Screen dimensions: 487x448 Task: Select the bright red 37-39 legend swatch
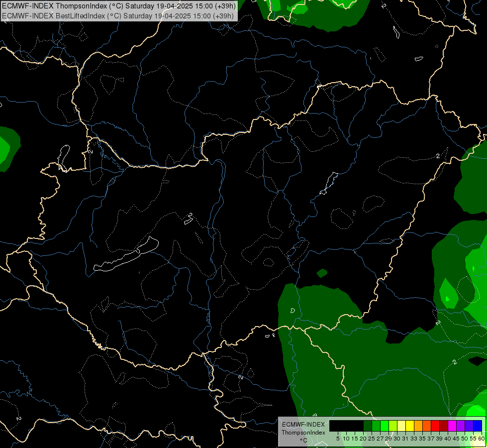click(435, 426)
